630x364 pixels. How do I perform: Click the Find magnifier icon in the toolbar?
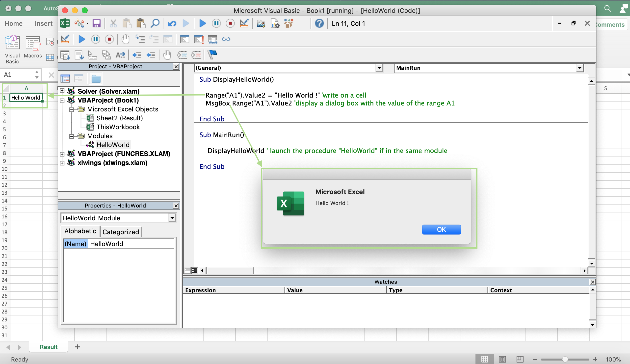155,24
